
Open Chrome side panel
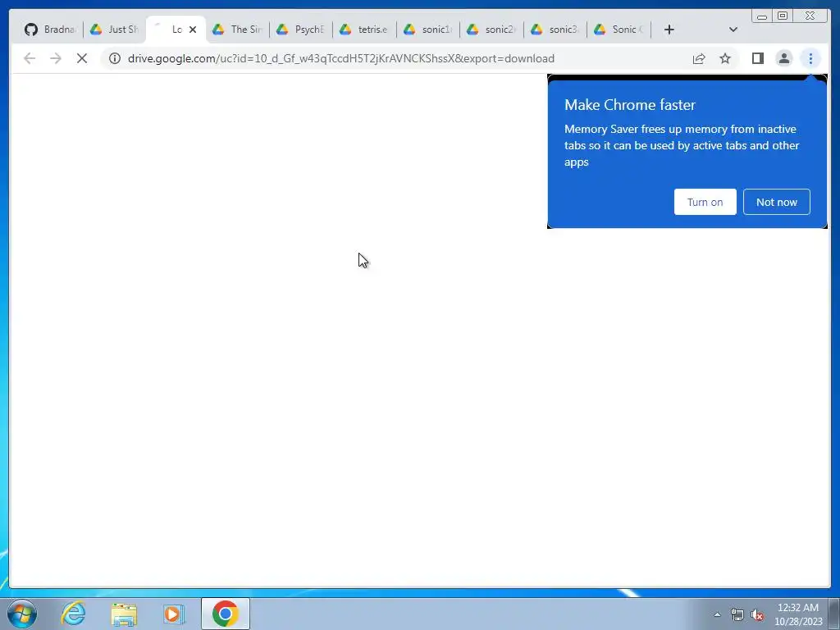[x=757, y=58]
